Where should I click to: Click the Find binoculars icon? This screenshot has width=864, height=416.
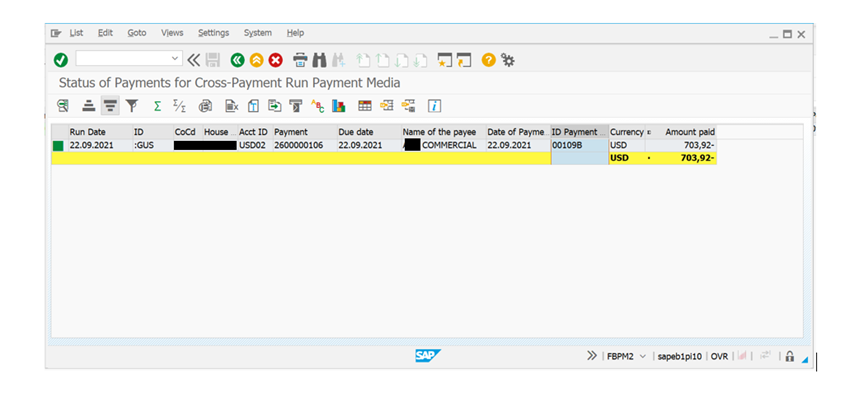pyautogui.click(x=320, y=60)
